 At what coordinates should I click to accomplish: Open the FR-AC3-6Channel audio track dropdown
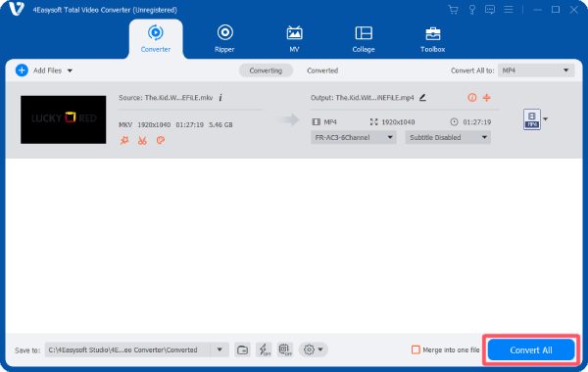click(x=353, y=137)
